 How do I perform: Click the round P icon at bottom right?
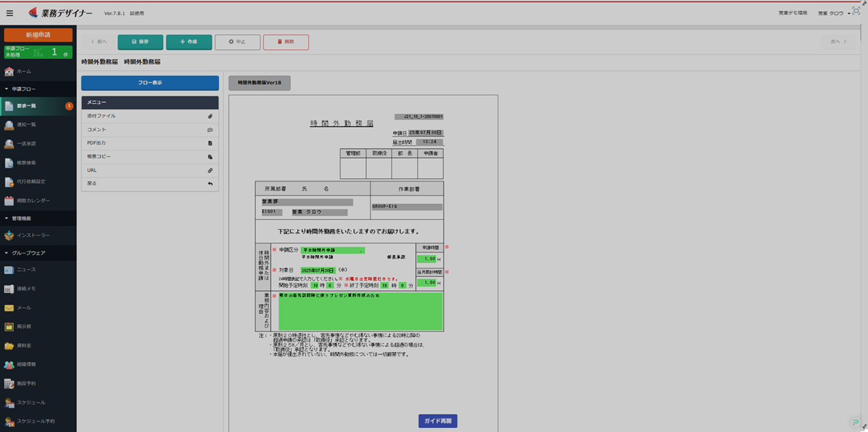[854, 422]
